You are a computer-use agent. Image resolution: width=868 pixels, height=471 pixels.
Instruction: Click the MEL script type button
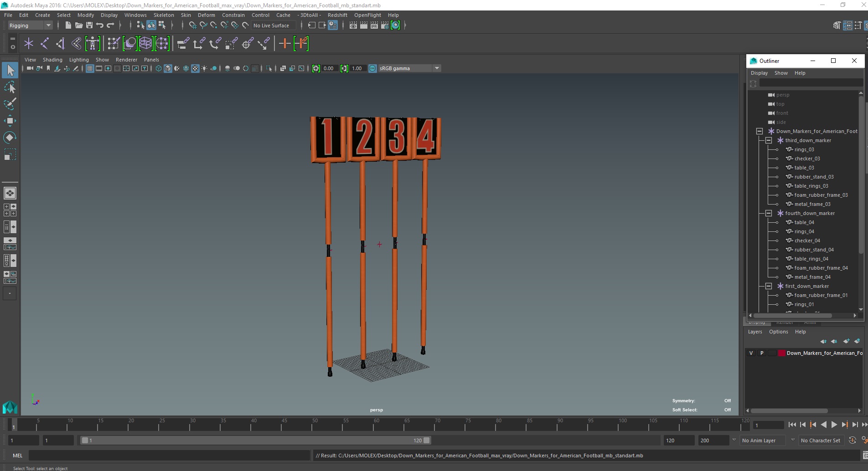[x=17, y=456]
